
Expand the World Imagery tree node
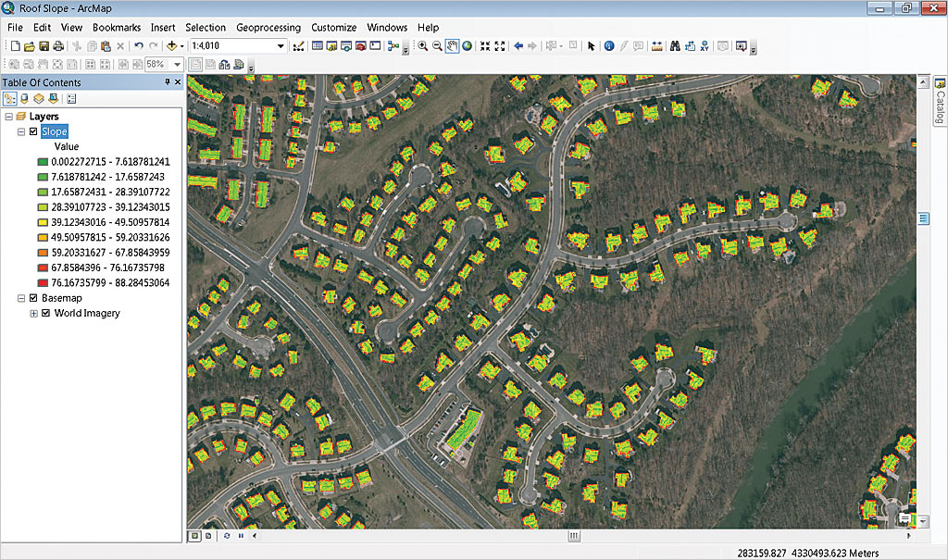pyautogui.click(x=34, y=313)
